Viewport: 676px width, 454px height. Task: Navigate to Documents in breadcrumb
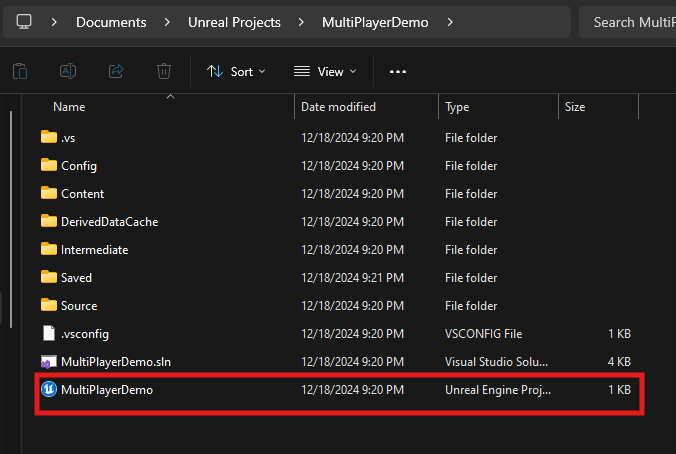111,22
